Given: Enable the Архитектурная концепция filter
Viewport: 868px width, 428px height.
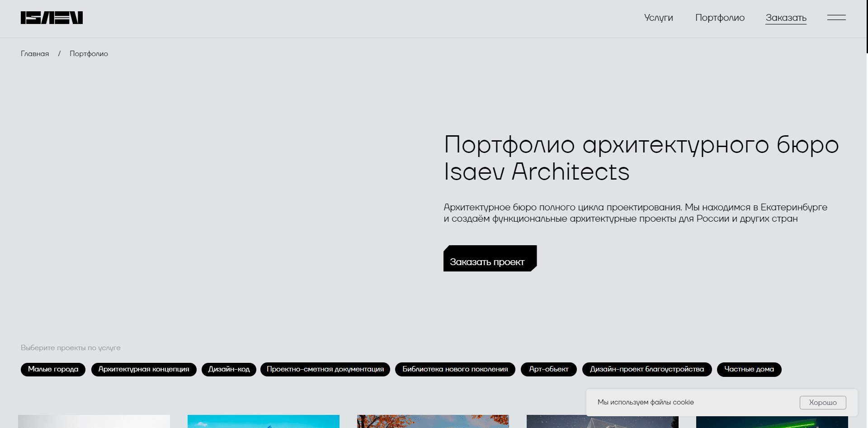Looking at the screenshot, I should [x=144, y=369].
